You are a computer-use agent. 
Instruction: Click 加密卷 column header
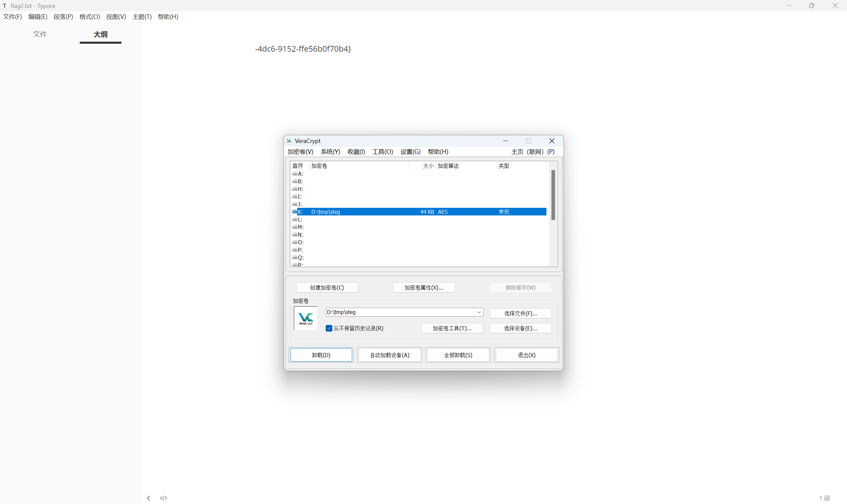359,166
